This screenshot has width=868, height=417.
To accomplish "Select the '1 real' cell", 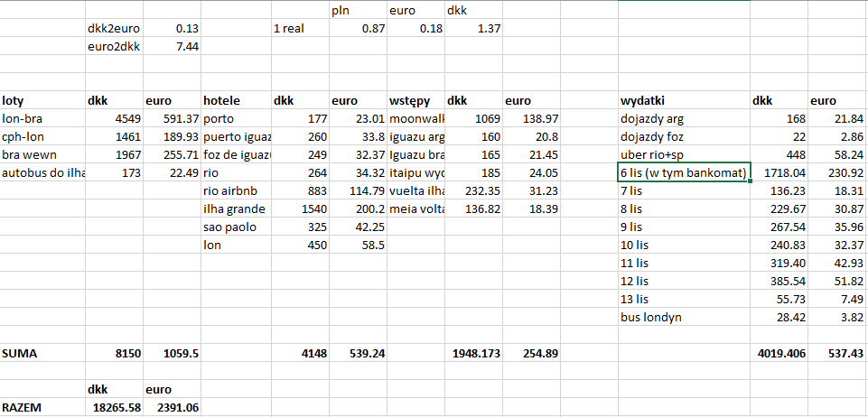I will pos(300,28).
